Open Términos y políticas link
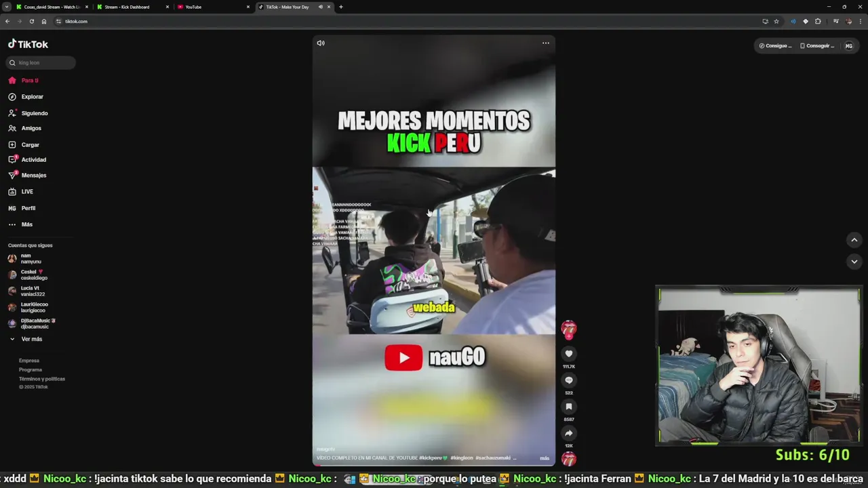 (42, 378)
